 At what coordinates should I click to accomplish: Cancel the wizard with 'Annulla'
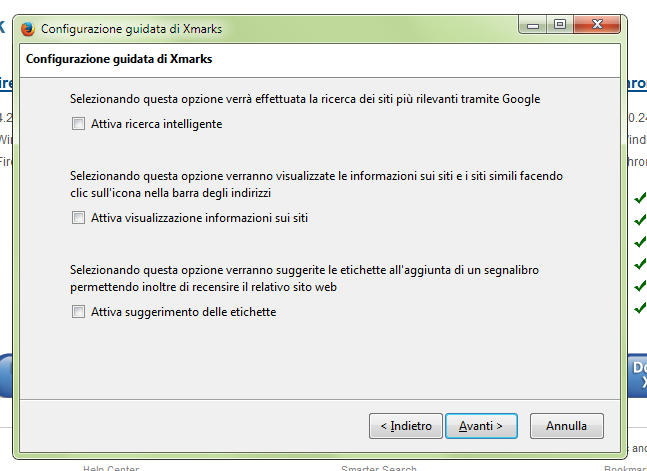click(x=566, y=426)
